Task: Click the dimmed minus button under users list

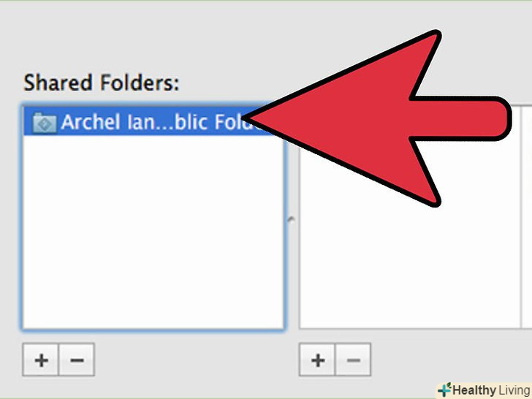Action: (x=353, y=360)
